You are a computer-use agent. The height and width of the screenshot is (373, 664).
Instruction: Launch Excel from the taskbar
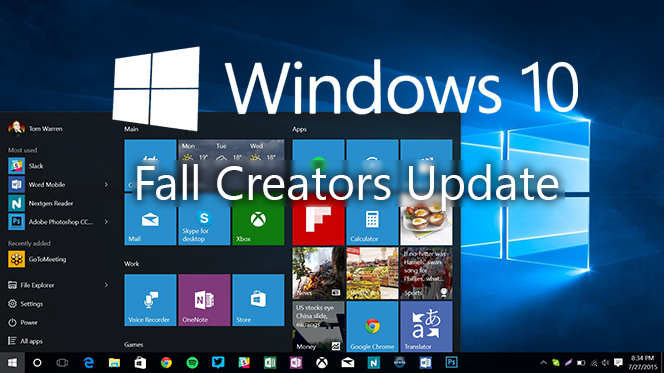270,363
